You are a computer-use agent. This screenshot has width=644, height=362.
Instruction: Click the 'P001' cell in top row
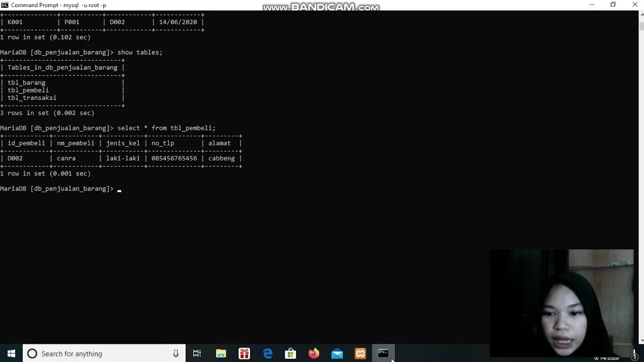point(72,22)
